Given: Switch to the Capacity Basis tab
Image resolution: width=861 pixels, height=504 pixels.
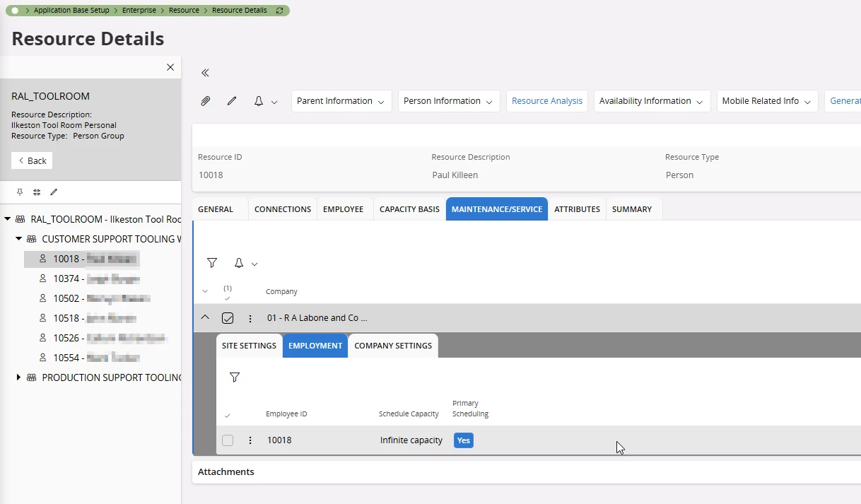Looking at the screenshot, I should click(409, 209).
